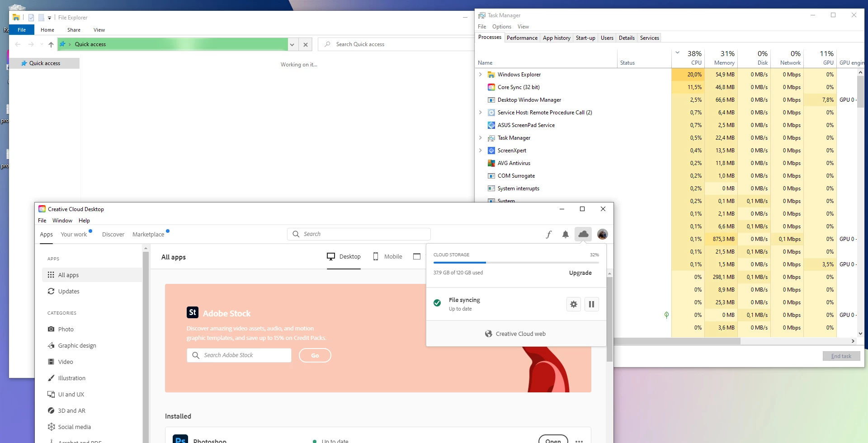The width and height of the screenshot is (868, 443).
Task: Open Creative Cloud Help menu
Action: tap(84, 221)
